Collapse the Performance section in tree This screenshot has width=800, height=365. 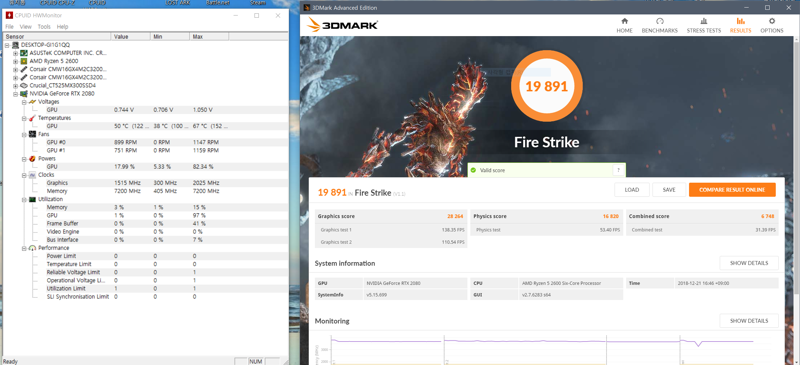point(23,248)
